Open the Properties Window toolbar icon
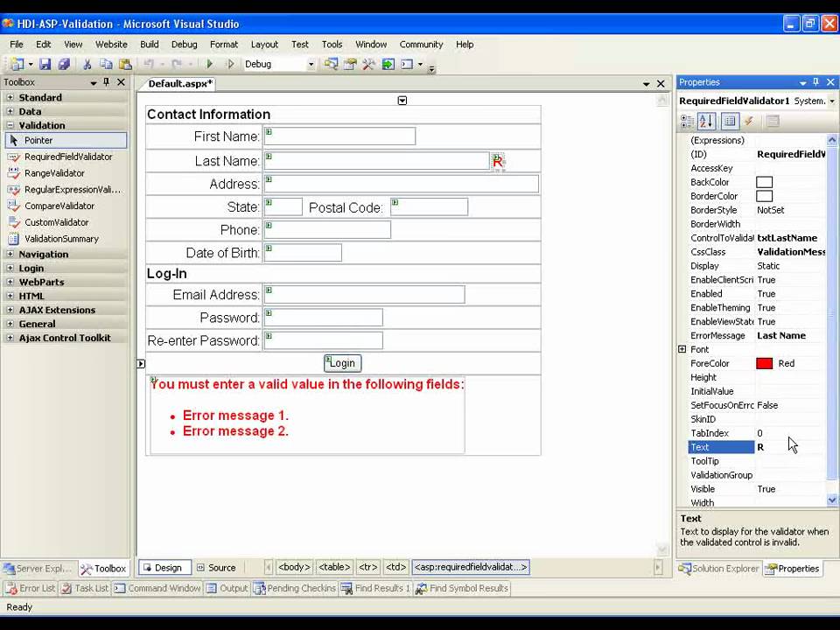Screen dimensions: 840x630 point(350,64)
